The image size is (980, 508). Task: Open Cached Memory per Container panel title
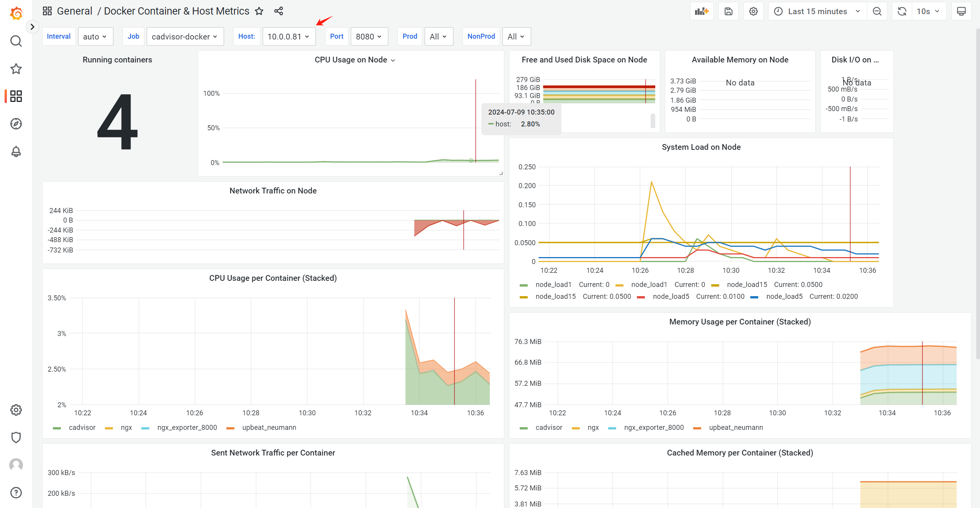(x=739, y=453)
